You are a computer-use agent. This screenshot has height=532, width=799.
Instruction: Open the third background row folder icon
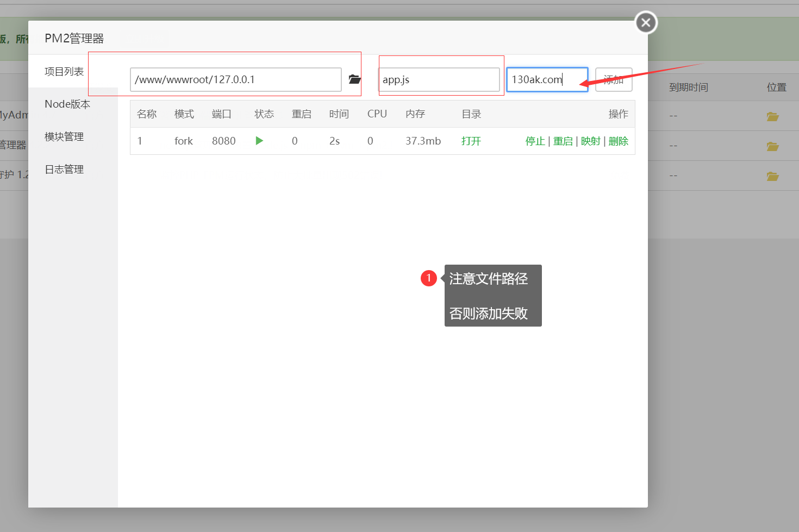click(772, 176)
